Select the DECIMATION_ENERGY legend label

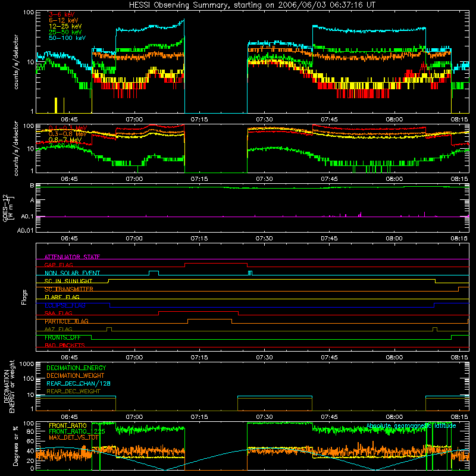tap(76, 368)
